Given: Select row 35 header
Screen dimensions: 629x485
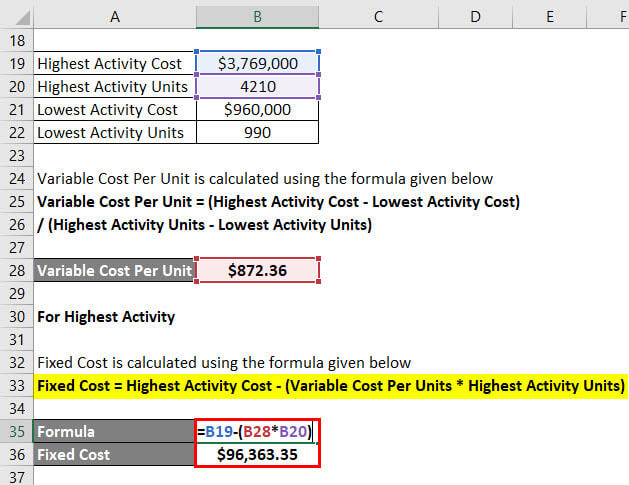Looking at the screenshot, I should tap(17, 432).
